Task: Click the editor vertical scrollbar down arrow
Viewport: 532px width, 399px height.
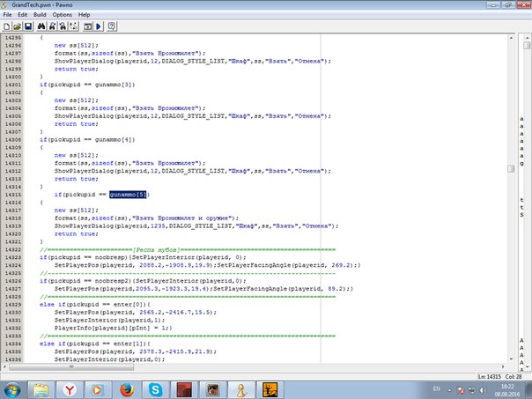Action: (x=511, y=359)
